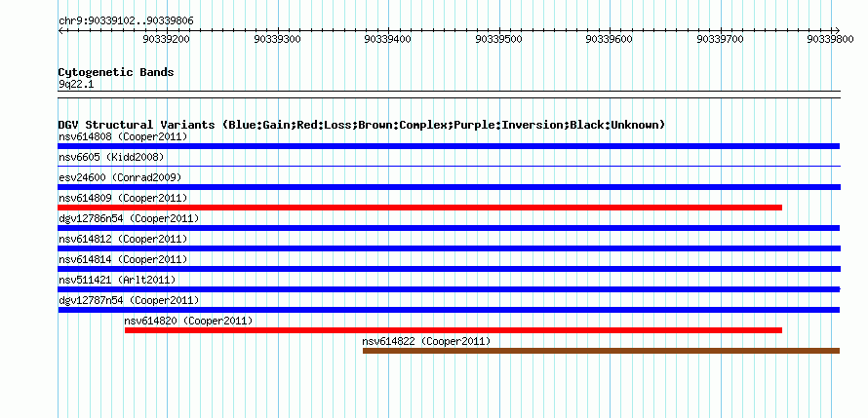Open the nsv511421 (Arlt2011) label
The width and height of the screenshot is (868, 418).
(117, 280)
